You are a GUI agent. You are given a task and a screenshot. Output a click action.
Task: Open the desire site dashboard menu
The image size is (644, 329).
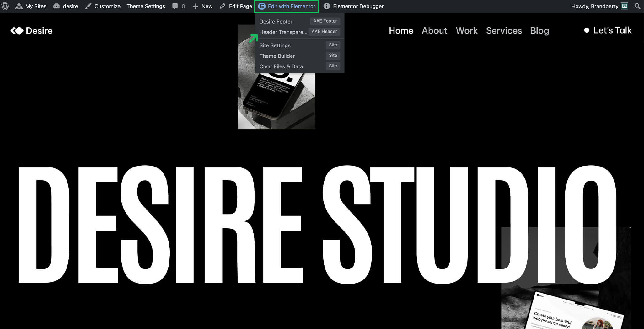point(66,6)
